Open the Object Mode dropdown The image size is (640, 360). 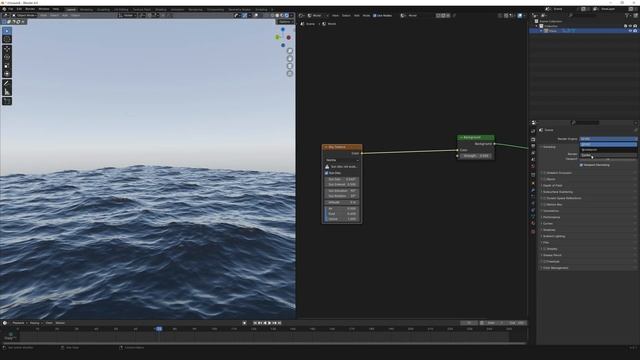(24, 16)
